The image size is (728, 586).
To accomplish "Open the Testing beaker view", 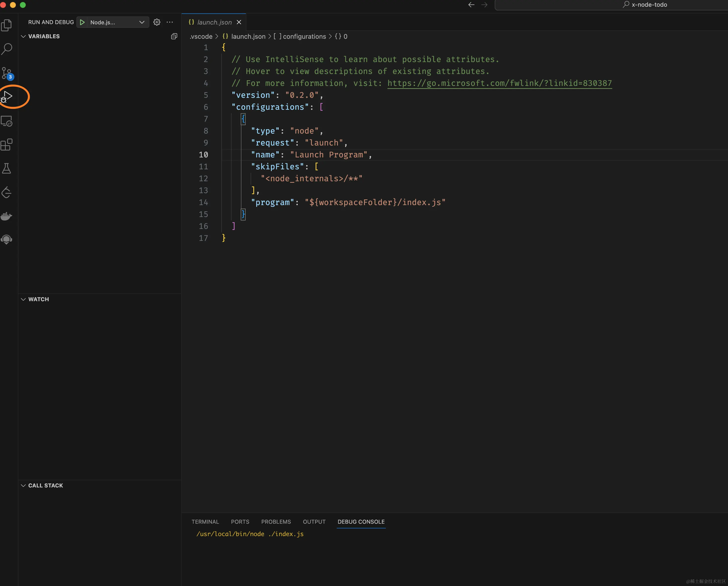I will [7, 168].
